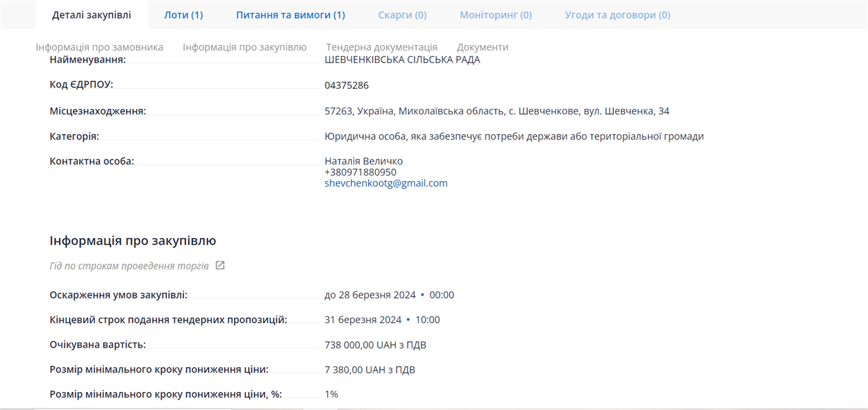Click the minimum step value 7 380,00 UAH

(369, 370)
